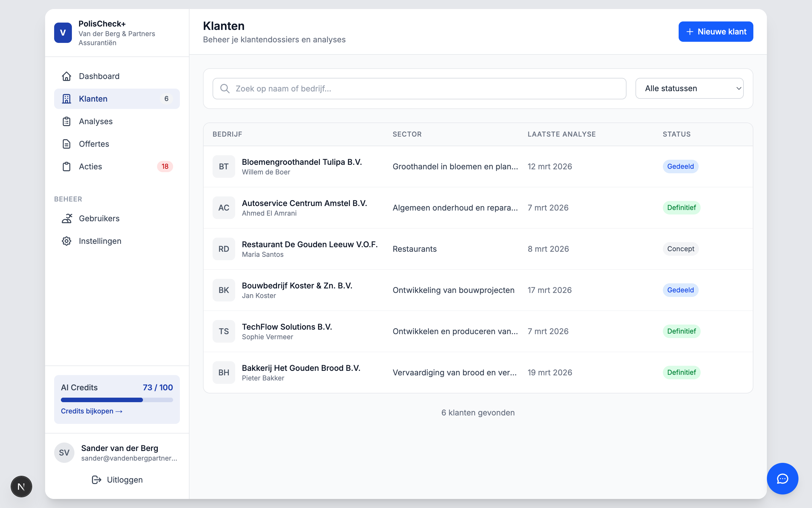
Task: Select Klanten in the sidebar
Action: (117, 99)
